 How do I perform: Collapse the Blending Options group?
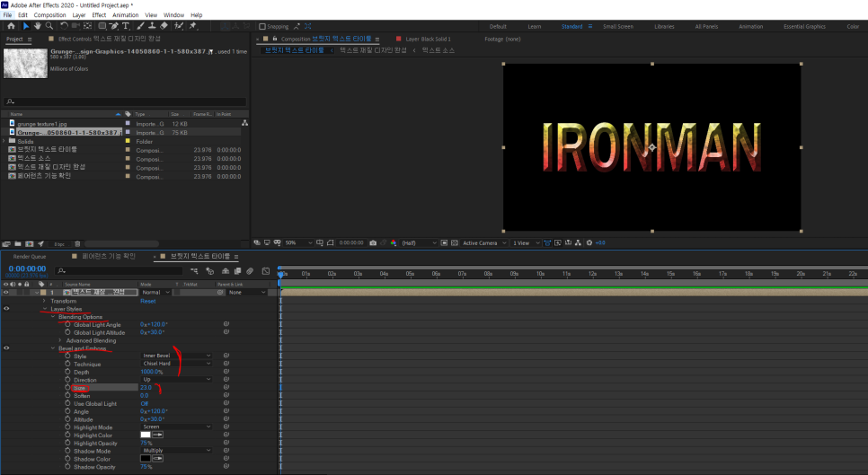click(x=53, y=317)
